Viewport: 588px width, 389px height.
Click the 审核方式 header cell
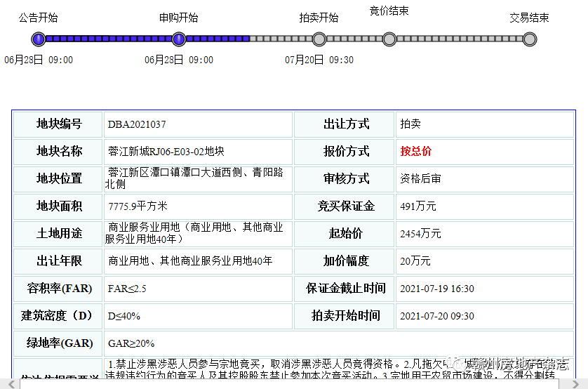click(x=345, y=178)
